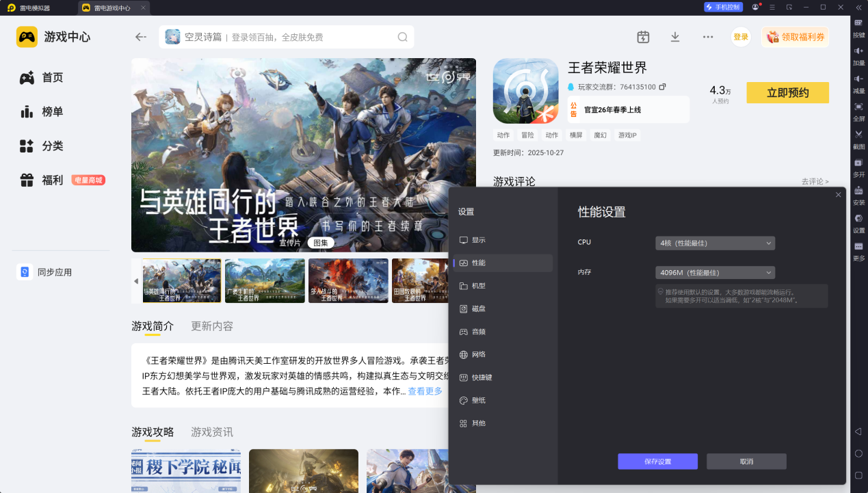Click the 同步应用 sync apps item
Screen dimensions: 868x493
[x=45, y=272]
